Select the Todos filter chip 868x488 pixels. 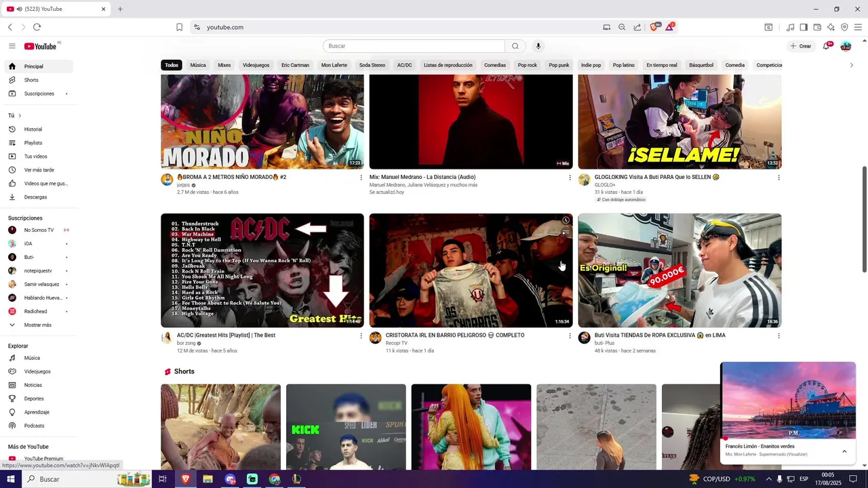[172, 65]
